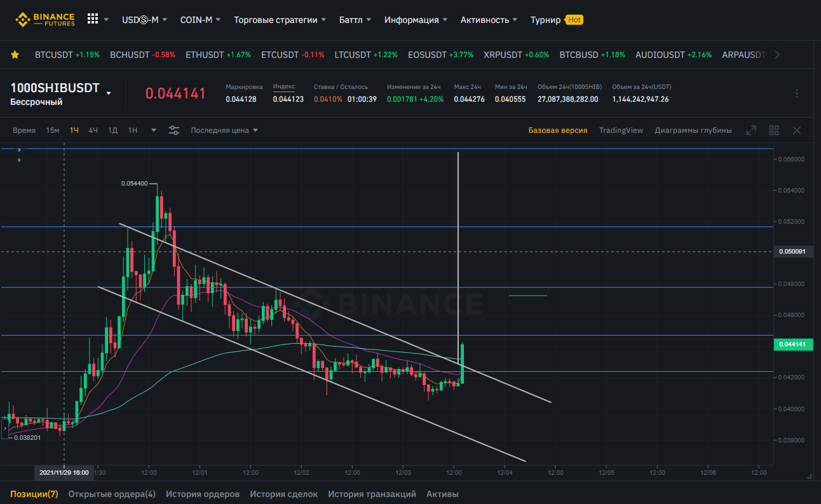Select BTCBUSD ticker
This screenshot has height=504, width=821.
click(592, 55)
